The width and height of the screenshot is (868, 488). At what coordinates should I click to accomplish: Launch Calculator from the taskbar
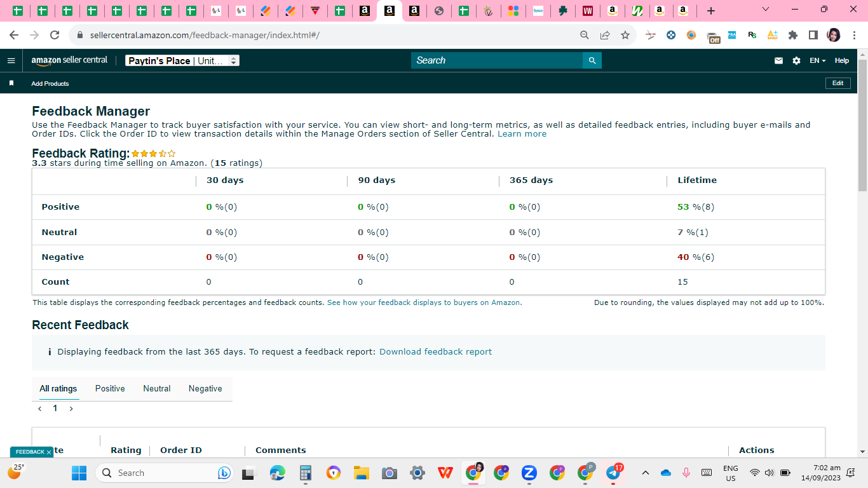tap(305, 473)
